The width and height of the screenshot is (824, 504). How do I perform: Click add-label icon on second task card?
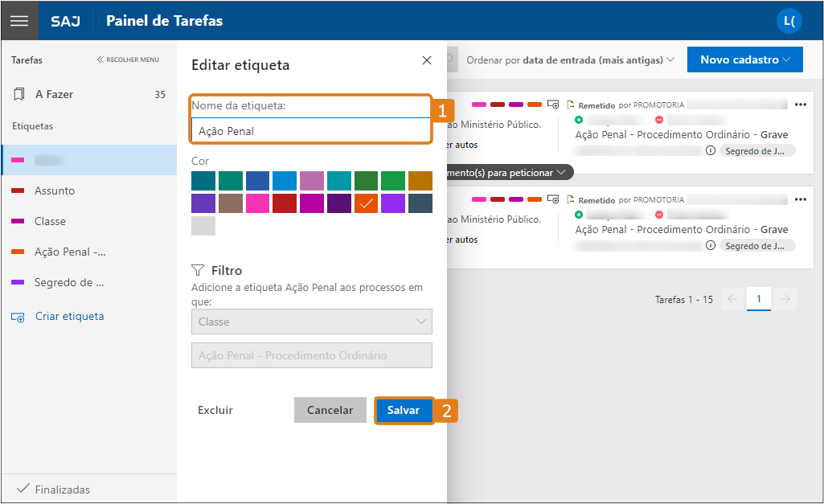click(x=552, y=199)
